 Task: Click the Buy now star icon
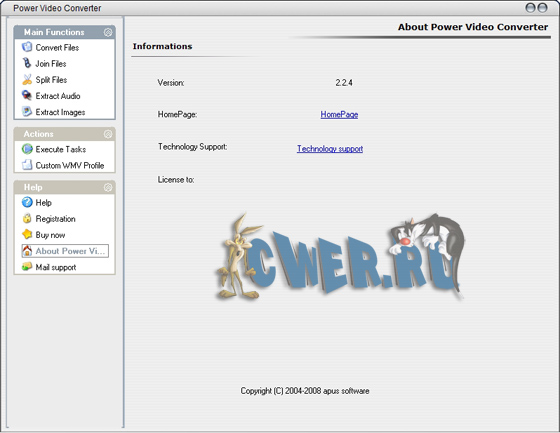coord(27,234)
